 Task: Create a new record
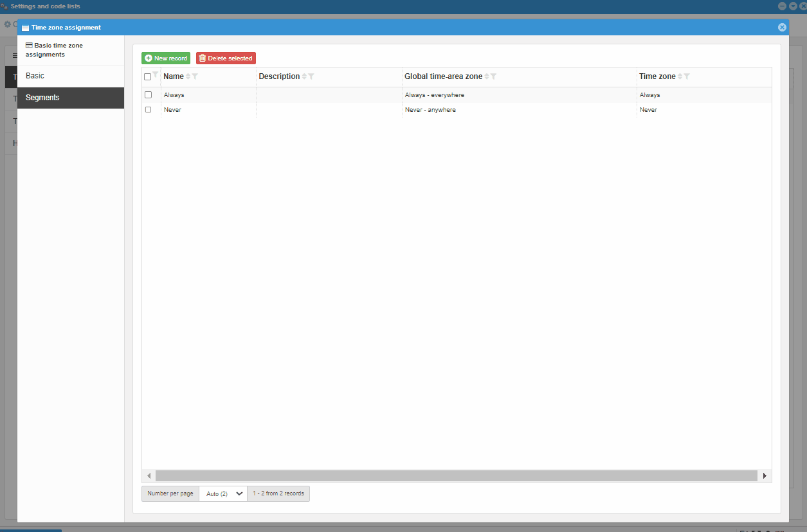tap(166, 58)
